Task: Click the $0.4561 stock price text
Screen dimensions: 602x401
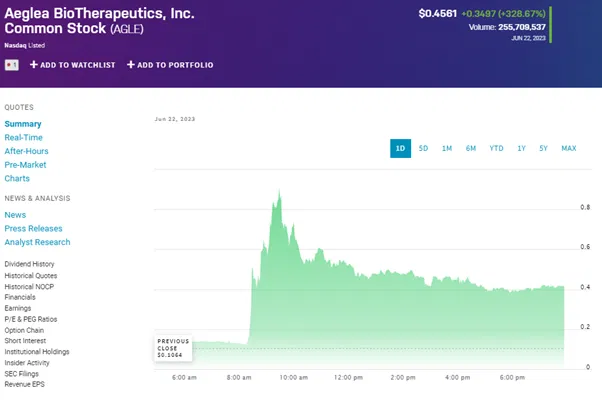Action: coord(438,13)
